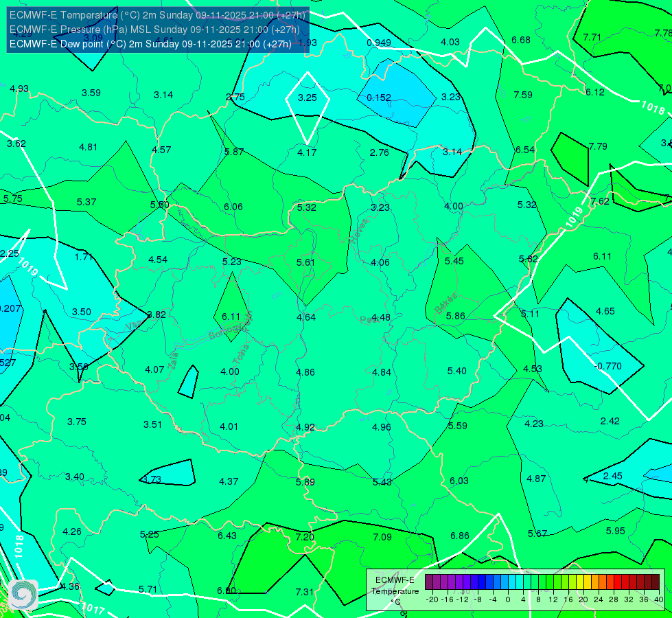Click the 7.71 temperature value
This screenshot has height=618, width=672.
pyautogui.click(x=592, y=37)
